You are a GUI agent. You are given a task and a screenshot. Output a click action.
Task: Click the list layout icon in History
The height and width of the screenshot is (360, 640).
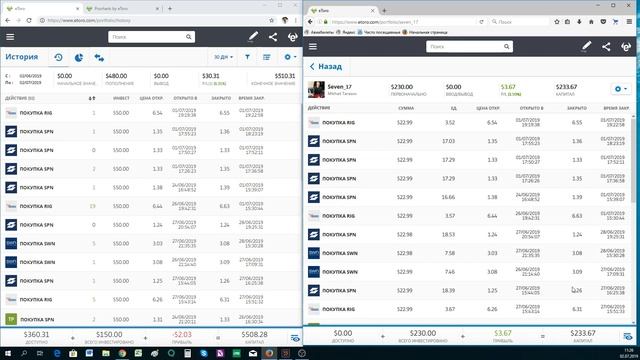(267, 57)
